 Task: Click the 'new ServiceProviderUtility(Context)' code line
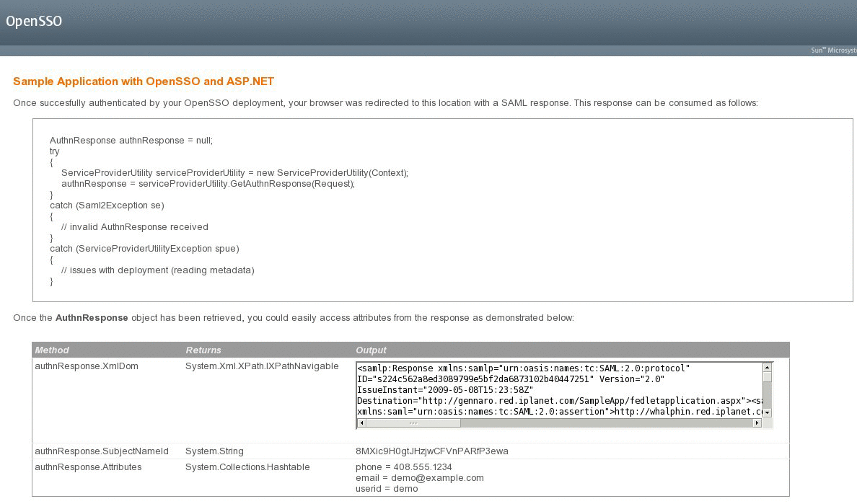[x=234, y=172]
